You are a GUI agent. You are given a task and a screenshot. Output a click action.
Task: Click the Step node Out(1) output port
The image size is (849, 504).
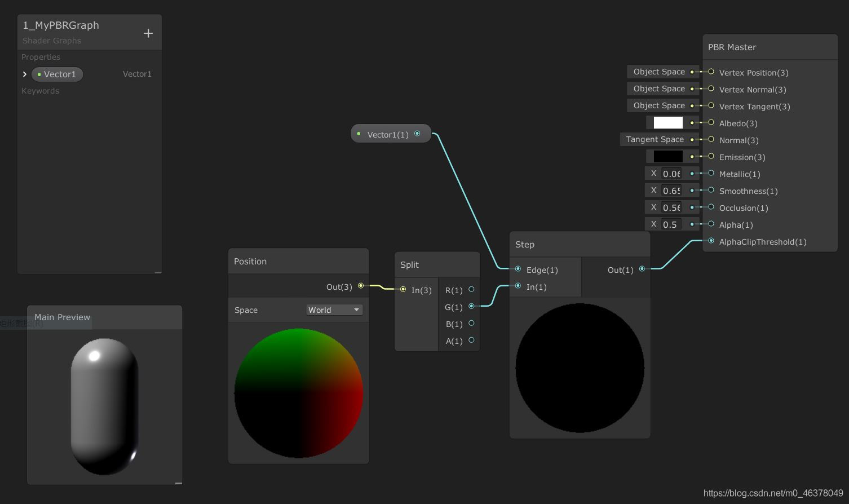[x=642, y=269]
